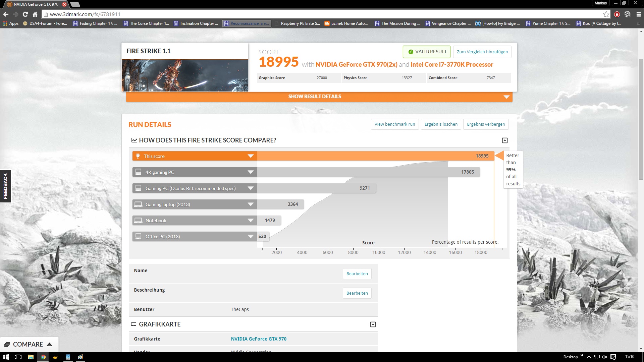Collapse the score comparison section icon

(x=505, y=140)
